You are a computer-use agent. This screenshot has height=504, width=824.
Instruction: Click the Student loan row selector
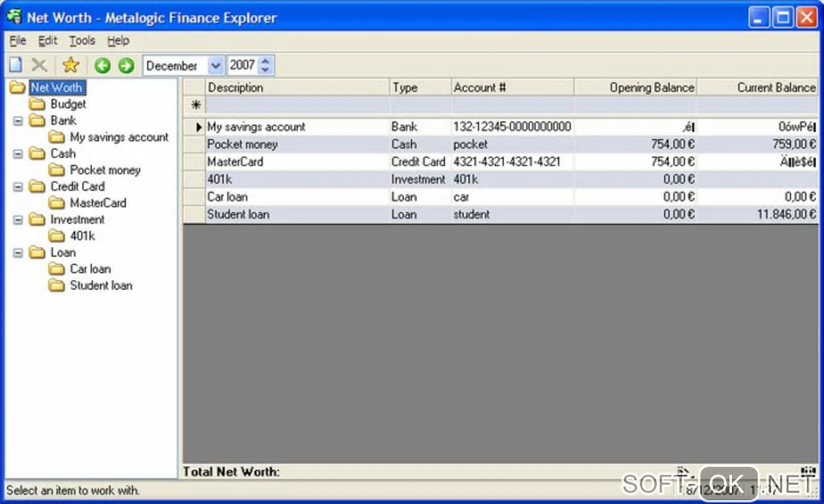coord(195,214)
